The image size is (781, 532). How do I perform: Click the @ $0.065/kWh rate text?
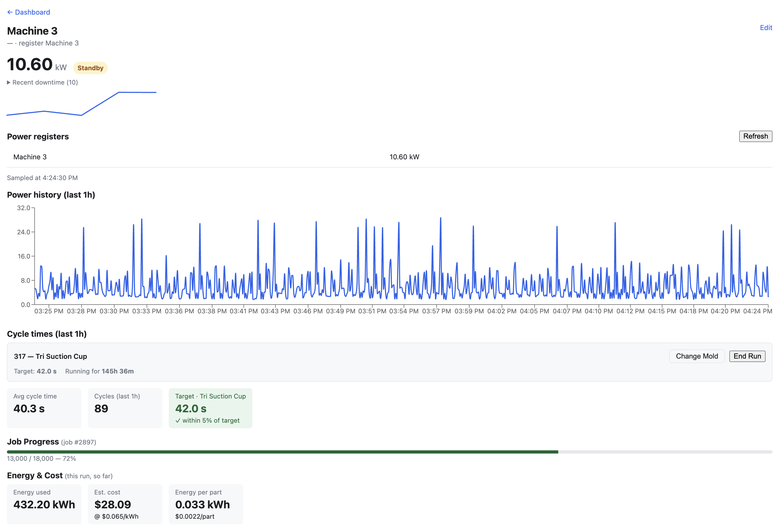tap(116, 516)
